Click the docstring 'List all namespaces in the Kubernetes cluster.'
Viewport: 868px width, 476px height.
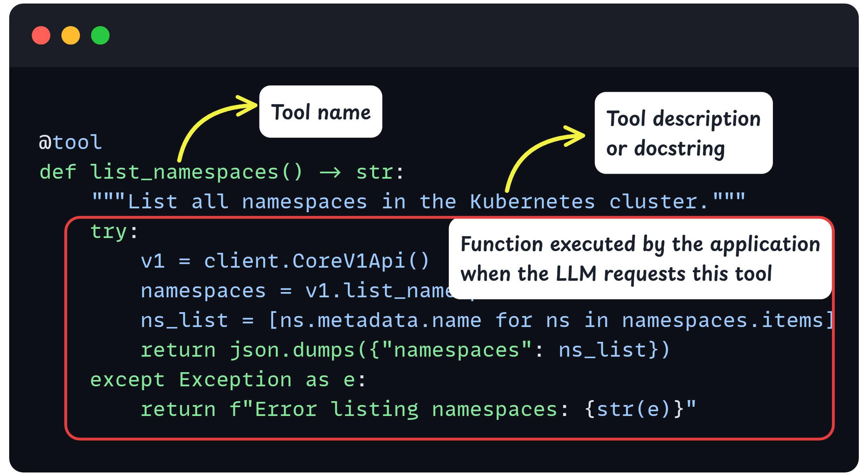418,202
